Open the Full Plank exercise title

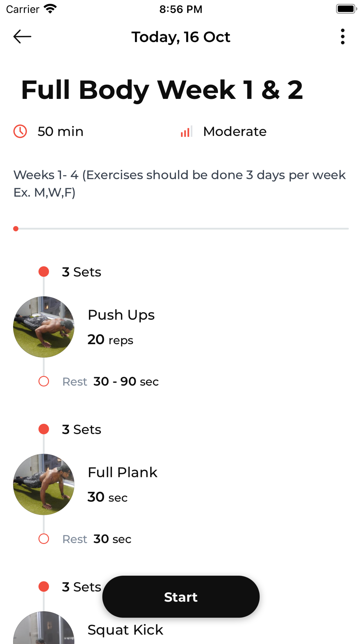tap(122, 472)
